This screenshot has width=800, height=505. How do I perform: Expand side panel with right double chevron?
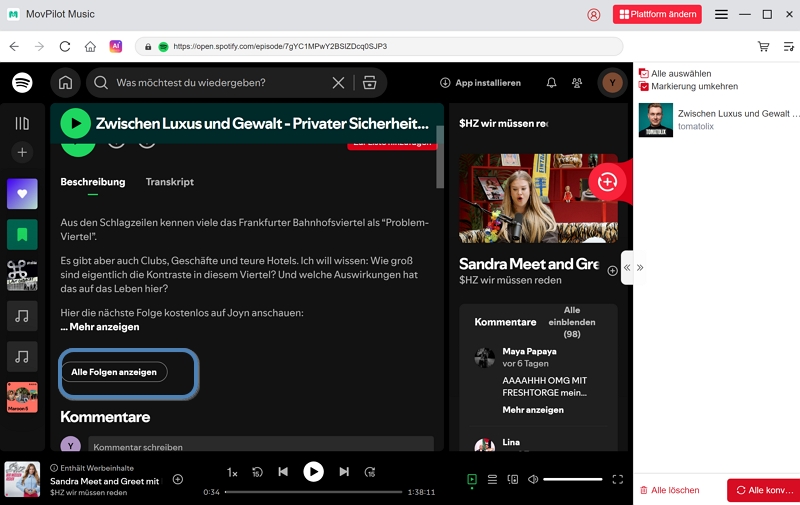click(640, 268)
